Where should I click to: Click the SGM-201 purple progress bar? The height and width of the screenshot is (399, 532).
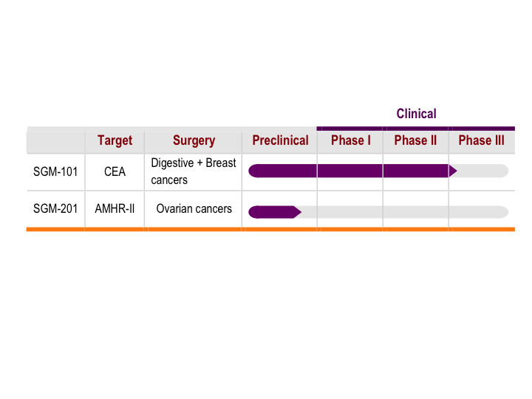(x=275, y=212)
